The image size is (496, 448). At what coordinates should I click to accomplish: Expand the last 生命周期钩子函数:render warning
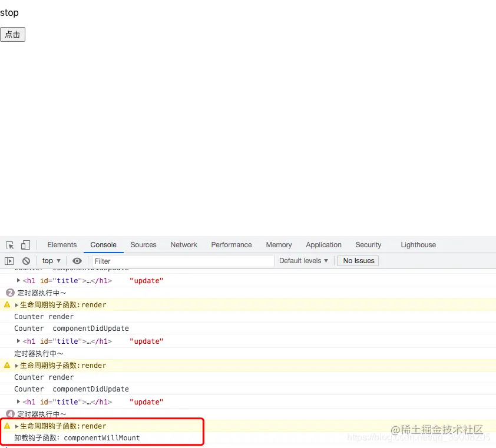coord(16,426)
